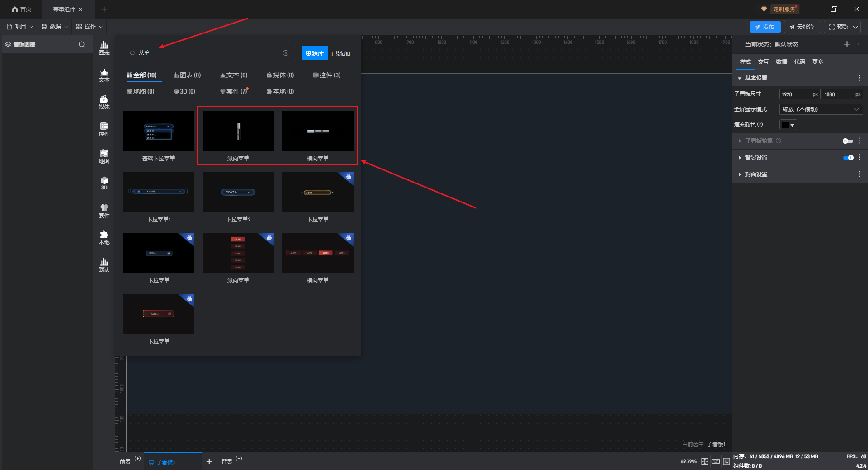The width and height of the screenshot is (868, 470).
Task: Switch to the 样式 tab
Action: (745, 62)
